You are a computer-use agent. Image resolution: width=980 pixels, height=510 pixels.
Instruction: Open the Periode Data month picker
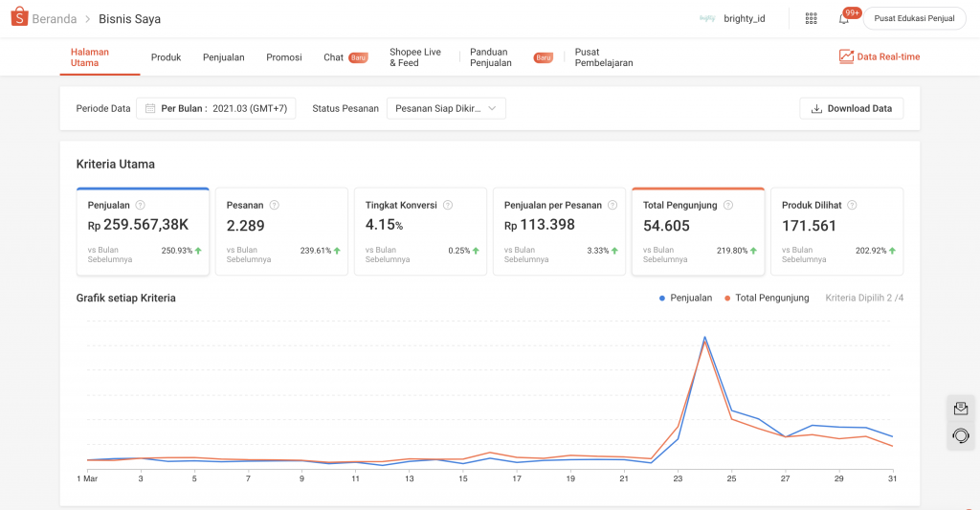click(x=216, y=108)
